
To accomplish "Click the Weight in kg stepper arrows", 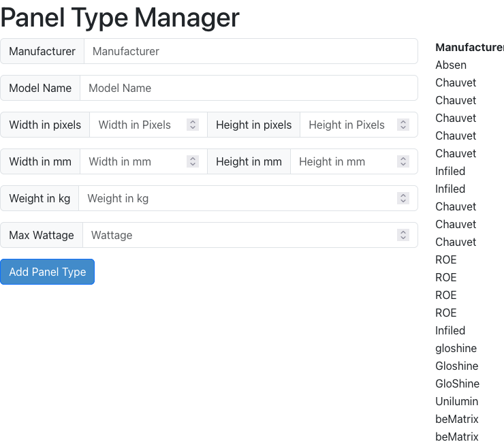I will (x=403, y=198).
